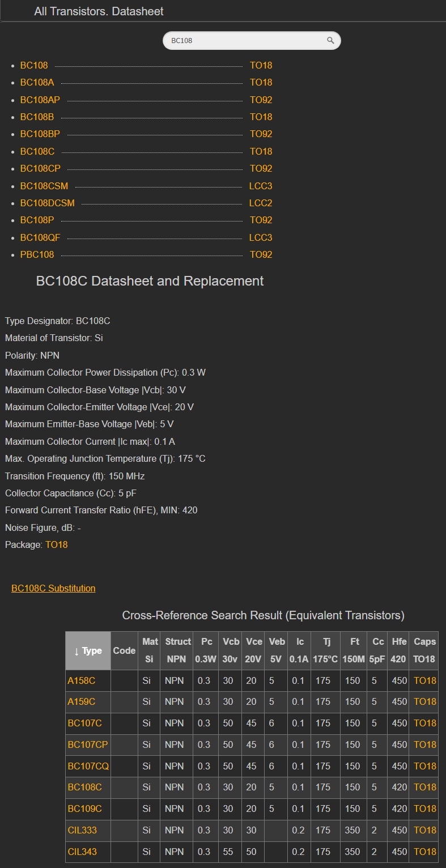
Task: Sort table by Veb 5V column header
Action: pyautogui.click(x=277, y=651)
